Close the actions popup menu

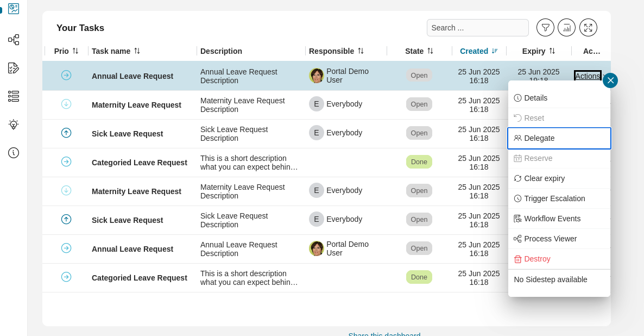[x=610, y=80]
